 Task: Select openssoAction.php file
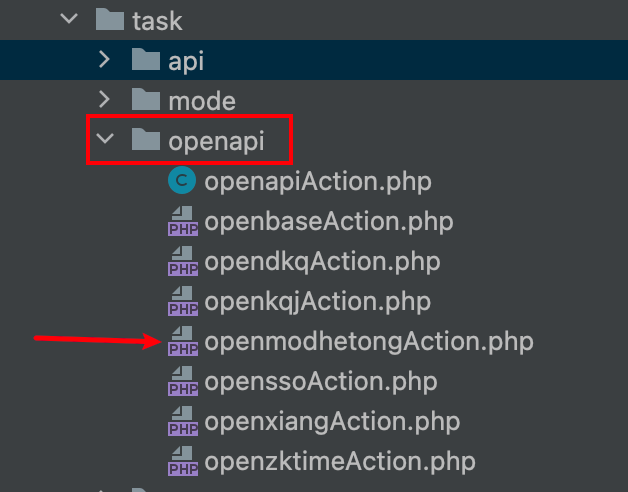point(321,382)
